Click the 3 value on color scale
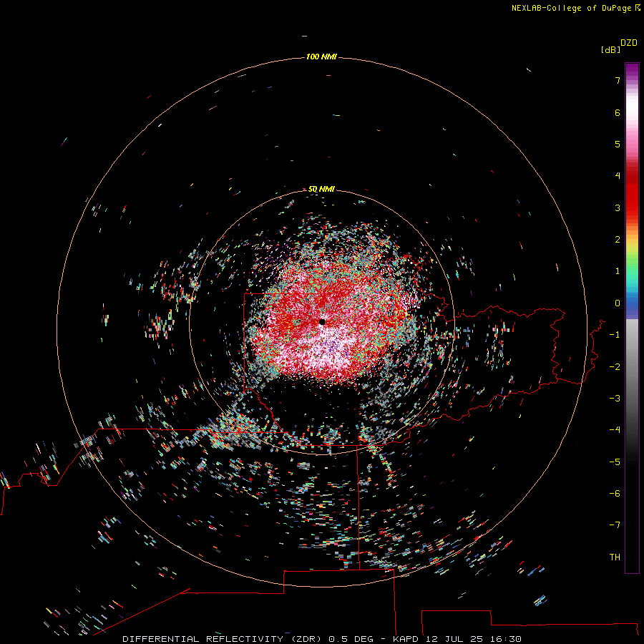Viewport: 644px width, 644px height. [618, 208]
